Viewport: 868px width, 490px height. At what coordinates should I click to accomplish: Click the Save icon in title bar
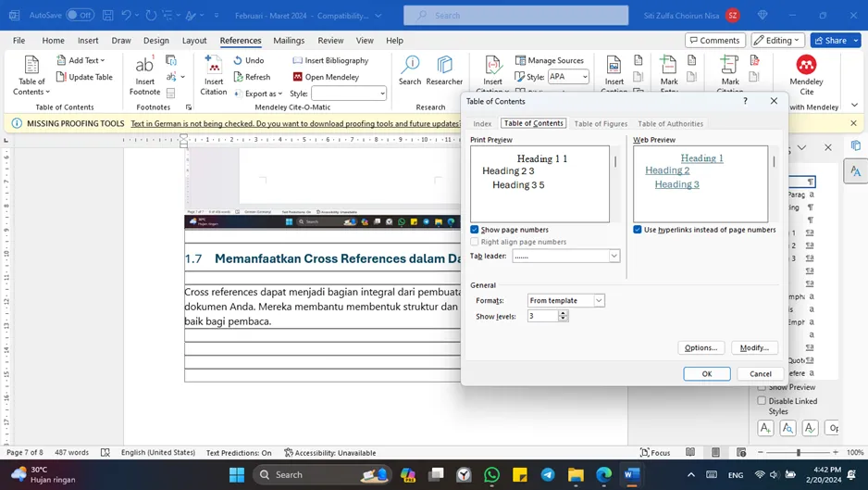click(108, 16)
